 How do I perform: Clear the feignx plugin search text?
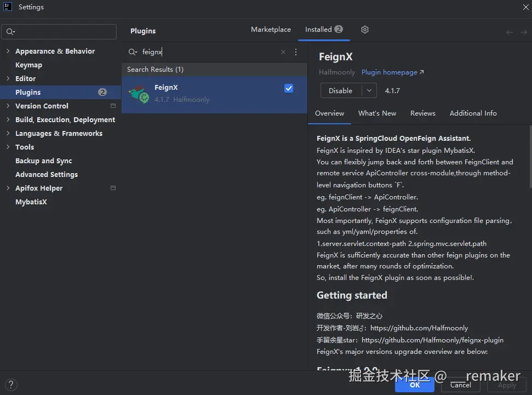click(283, 52)
